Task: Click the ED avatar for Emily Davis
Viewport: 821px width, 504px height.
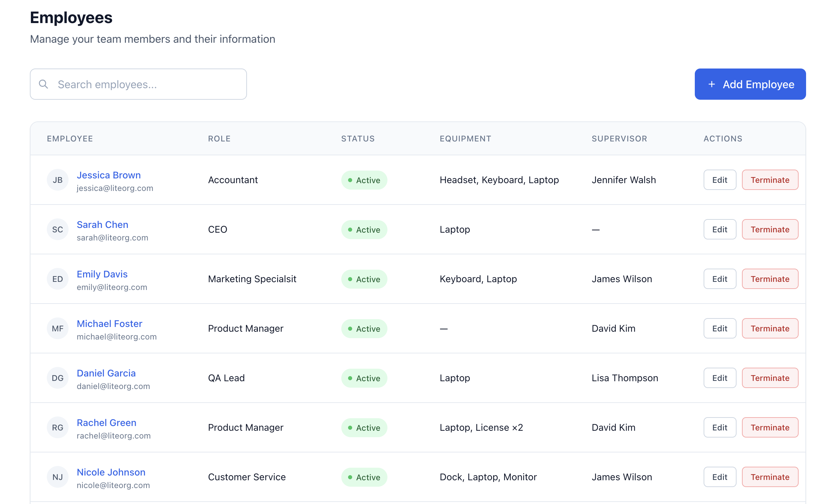Action: pos(58,279)
